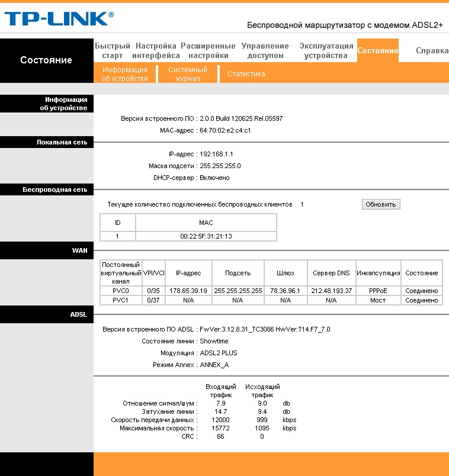Click the gateway 78.36.96.1 cell
449x476 pixels.
(x=286, y=291)
